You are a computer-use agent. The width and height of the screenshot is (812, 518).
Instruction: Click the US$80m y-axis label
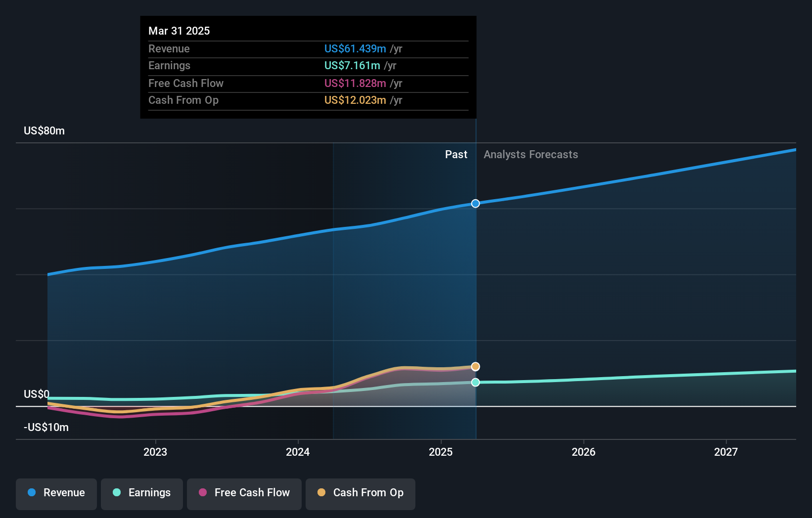pyautogui.click(x=44, y=130)
